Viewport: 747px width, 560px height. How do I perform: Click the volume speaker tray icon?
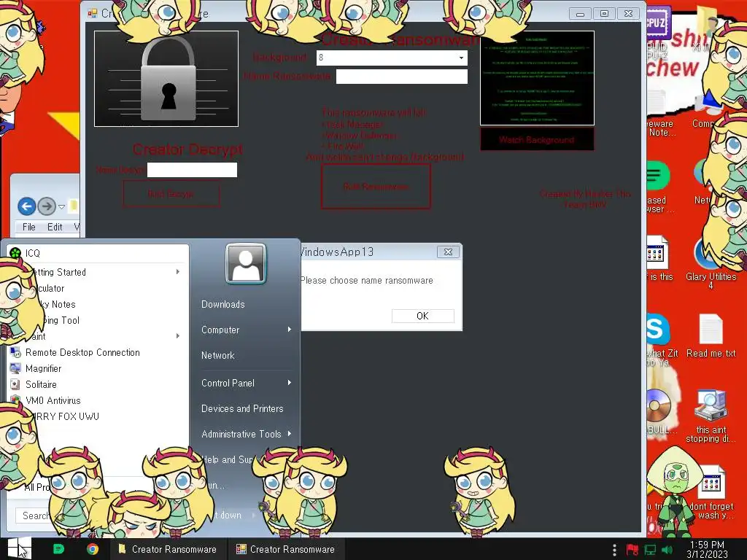click(x=667, y=550)
